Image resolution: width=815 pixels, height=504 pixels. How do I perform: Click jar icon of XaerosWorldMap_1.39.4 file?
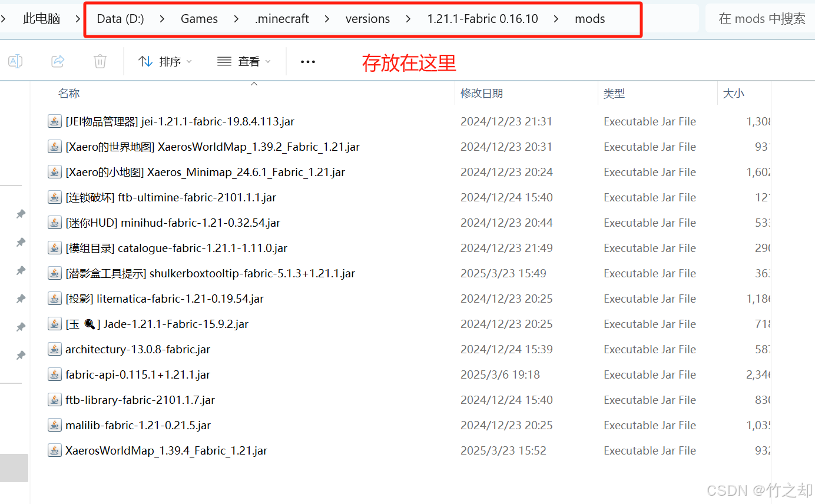pos(54,451)
